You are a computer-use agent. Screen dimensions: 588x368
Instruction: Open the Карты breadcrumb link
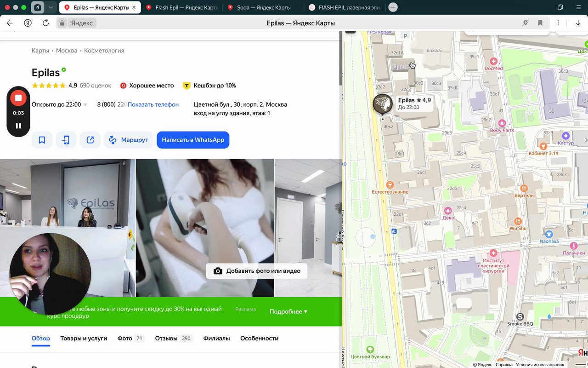(40, 51)
